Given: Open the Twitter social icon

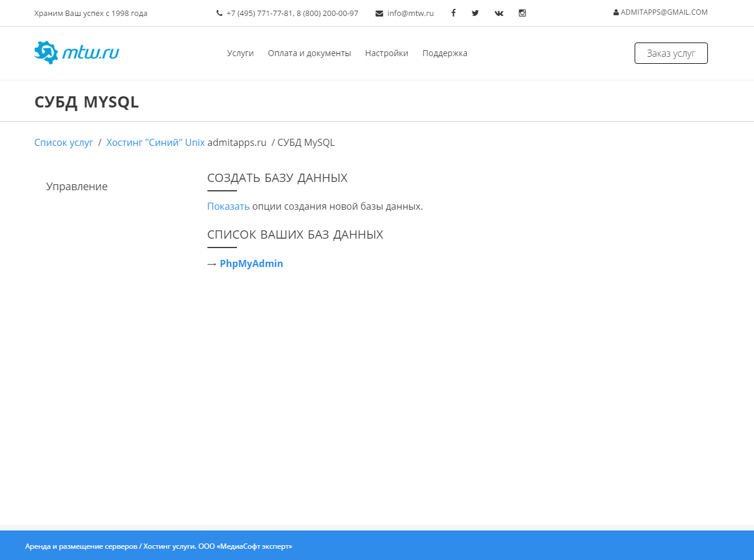Looking at the screenshot, I should pos(475,13).
